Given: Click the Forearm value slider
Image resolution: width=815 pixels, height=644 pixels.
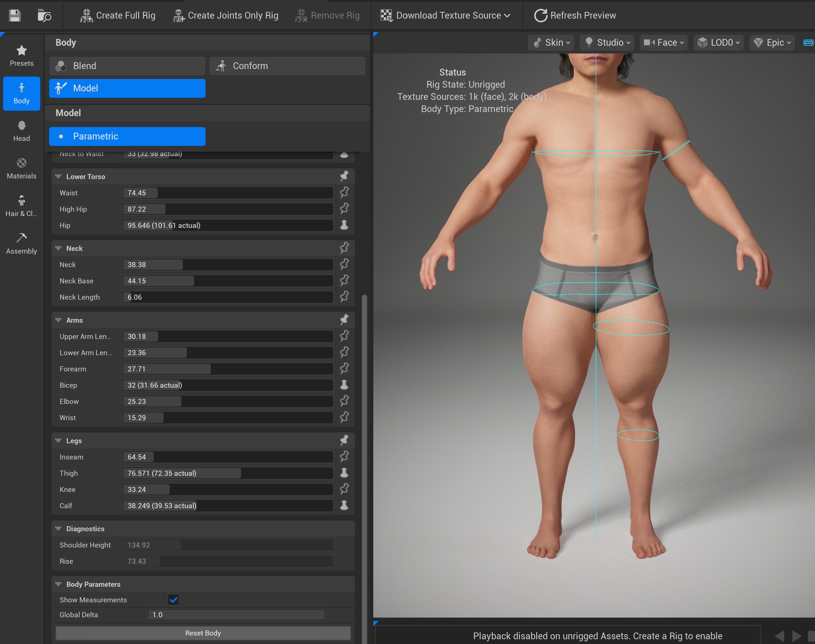Looking at the screenshot, I should coord(228,369).
